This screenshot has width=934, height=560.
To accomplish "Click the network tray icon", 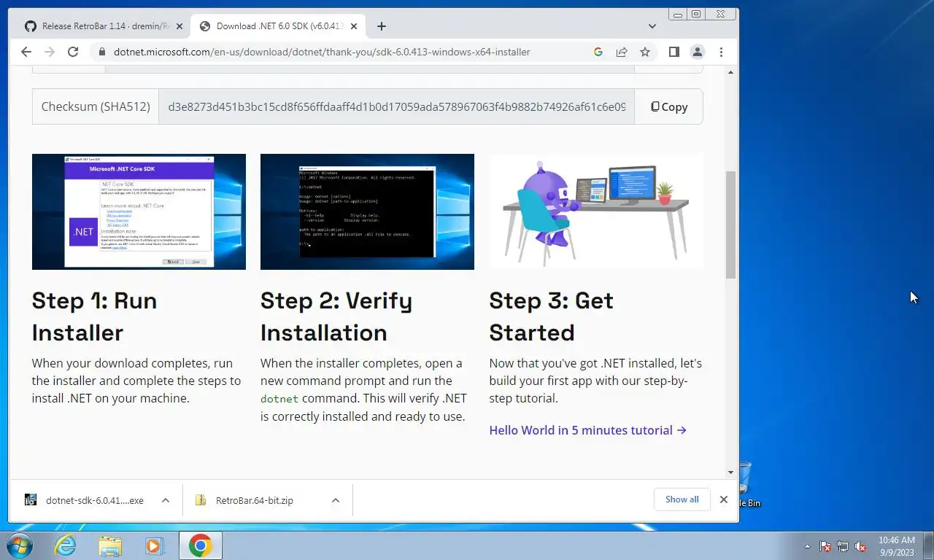I will pyautogui.click(x=843, y=546).
